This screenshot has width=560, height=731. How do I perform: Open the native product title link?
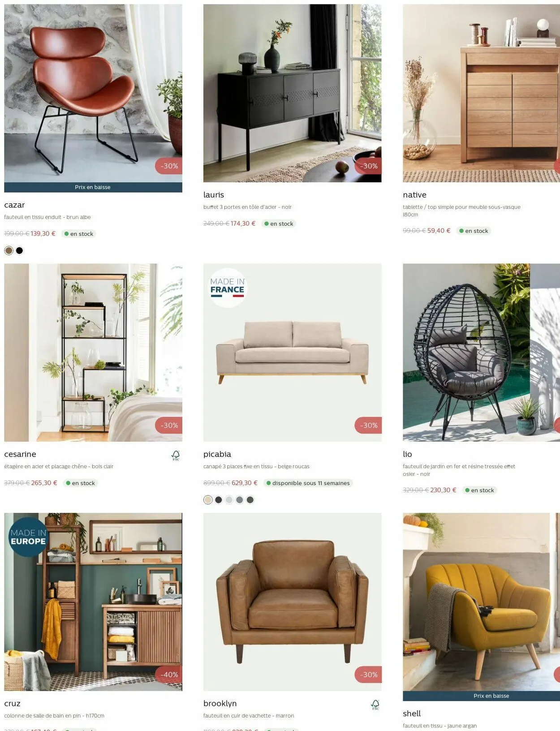coord(414,195)
